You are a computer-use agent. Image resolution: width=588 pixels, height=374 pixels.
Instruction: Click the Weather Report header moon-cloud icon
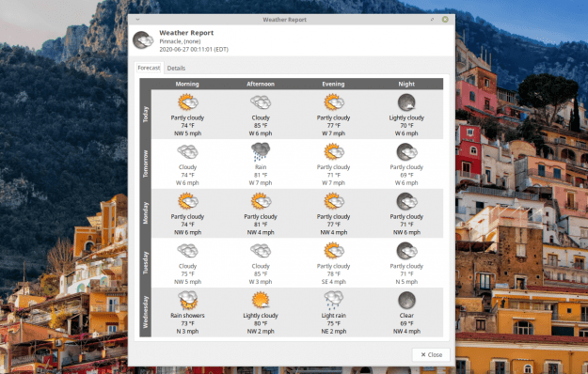pyautogui.click(x=143, y=40)
